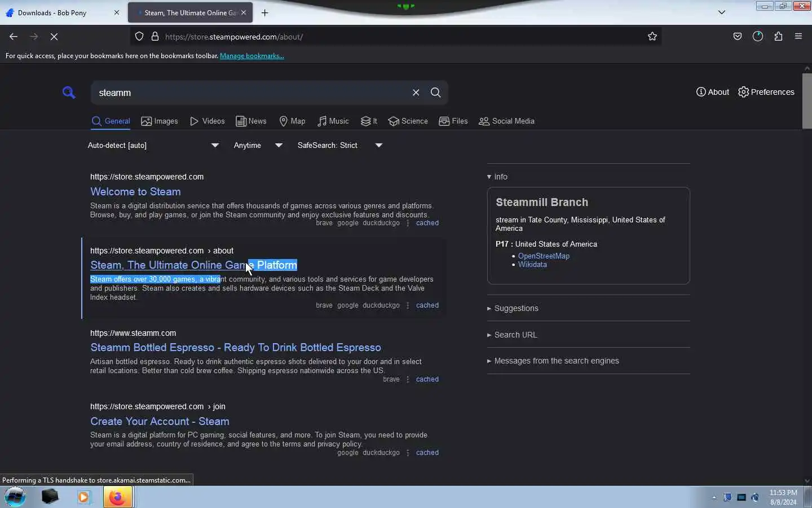Screen dimensions: 812x508
Task: Switch to the Videos category
Action: [208, 121]
